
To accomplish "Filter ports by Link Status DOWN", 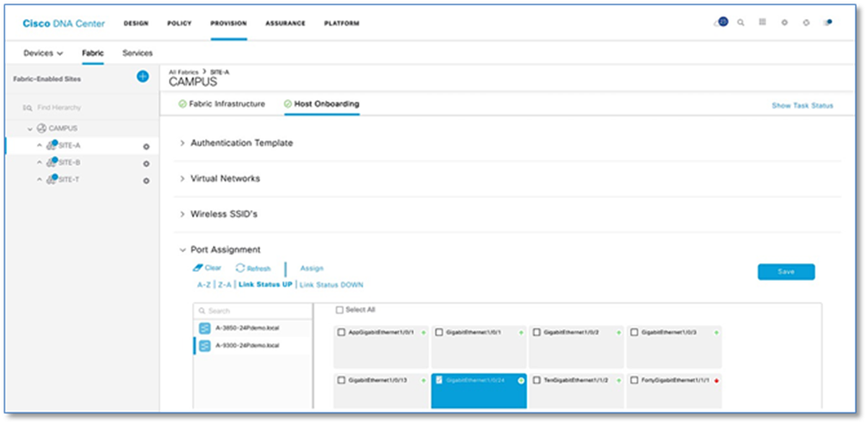I will pos(331,285).
